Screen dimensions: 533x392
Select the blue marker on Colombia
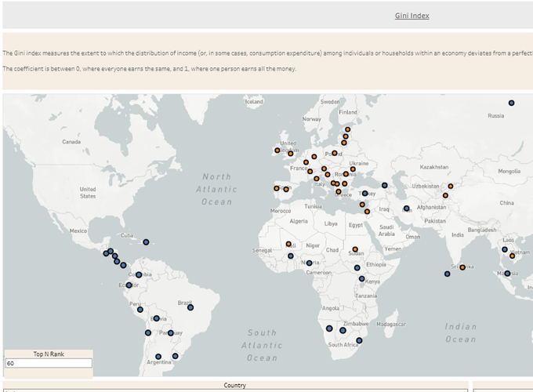click(139, 274)
